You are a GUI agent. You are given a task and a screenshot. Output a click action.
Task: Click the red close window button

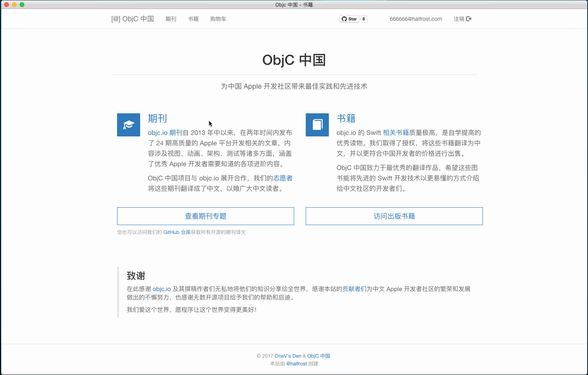coord(7,5)
